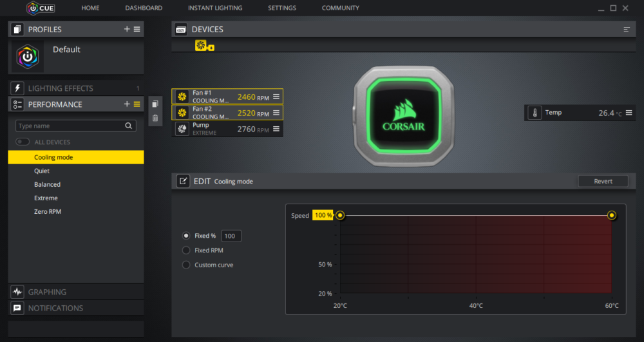644x342 pixels.
Task: Click the 100 % speed label
Action: [x=323, y=215]
